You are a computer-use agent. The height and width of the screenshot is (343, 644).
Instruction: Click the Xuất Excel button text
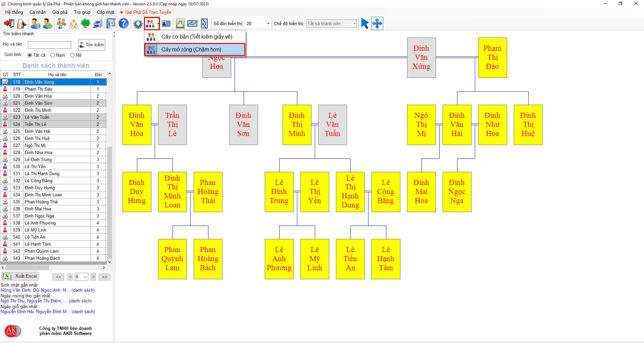[26, 276]
